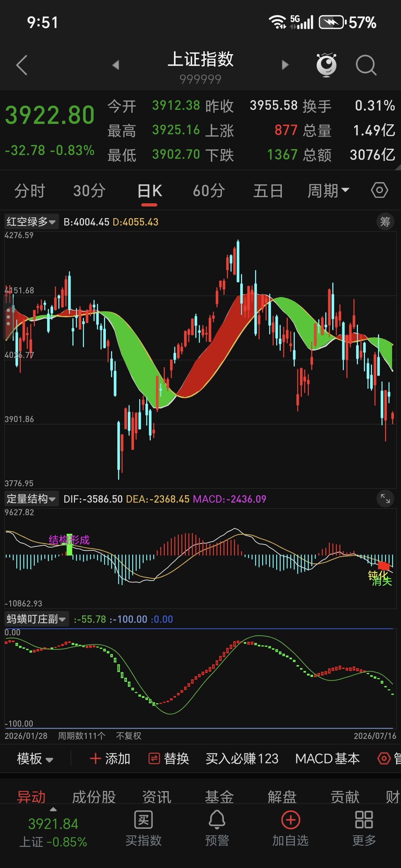This screenshot has height=868, width=401.
Task: Tap the 下跌 1367 count
Action: (282, 155)
